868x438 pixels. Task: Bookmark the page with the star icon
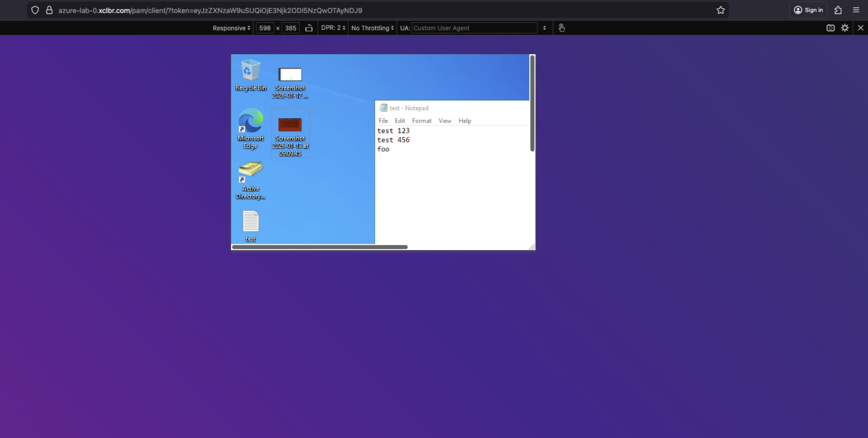point(721,10)
